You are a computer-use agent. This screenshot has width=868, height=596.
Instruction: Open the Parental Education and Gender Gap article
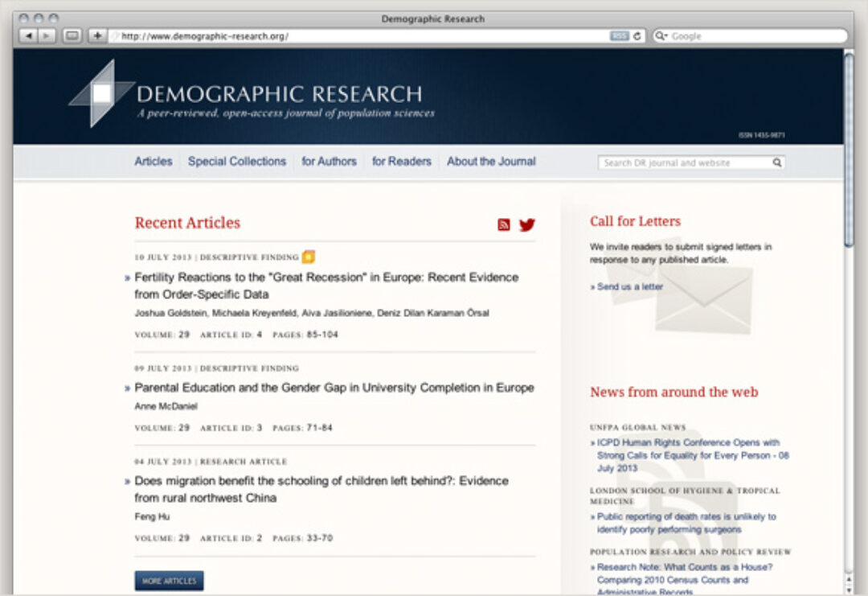click(x=334, y=388)
